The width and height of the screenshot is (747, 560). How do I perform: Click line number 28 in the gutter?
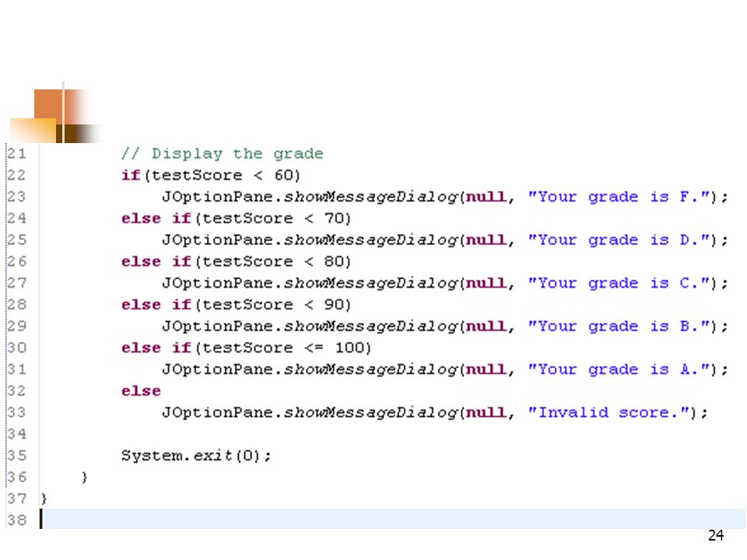click(x=16, y=305)
